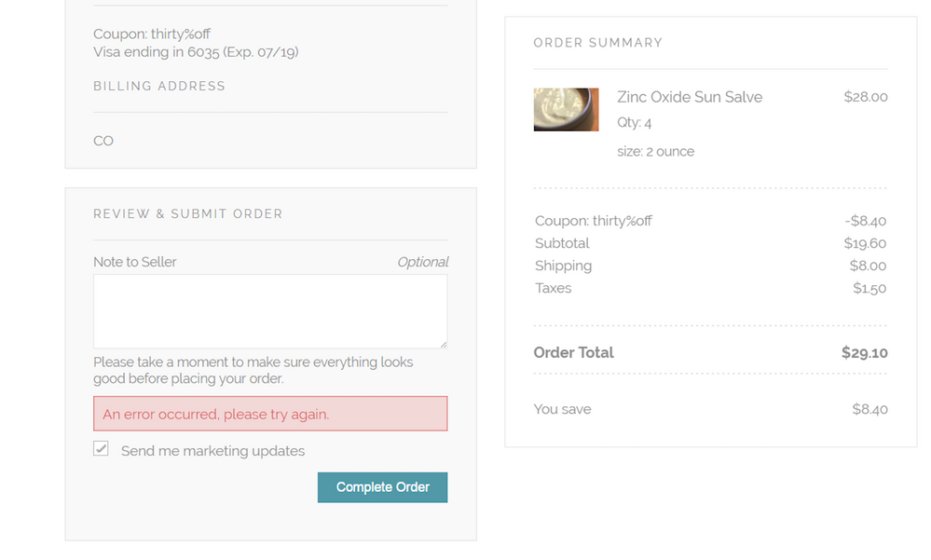
Task: Click the Optional label above note field
Action: point(422,262)
